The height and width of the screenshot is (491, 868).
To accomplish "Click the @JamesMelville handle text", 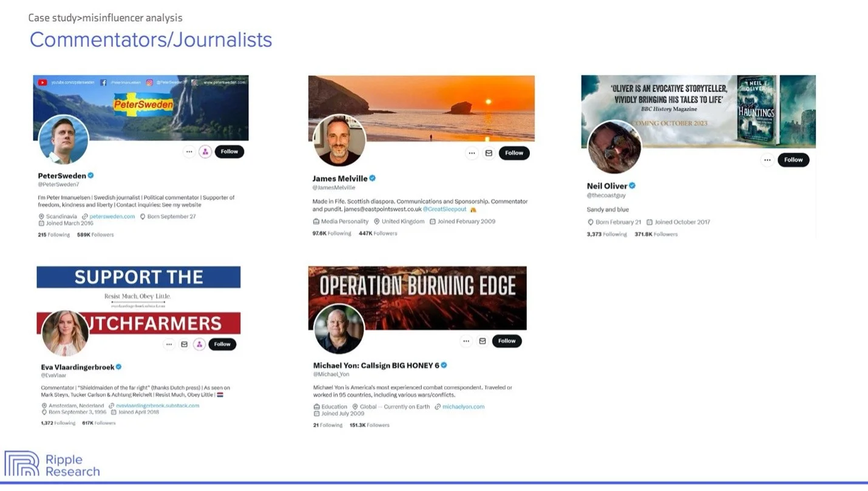I will point(334,188).
